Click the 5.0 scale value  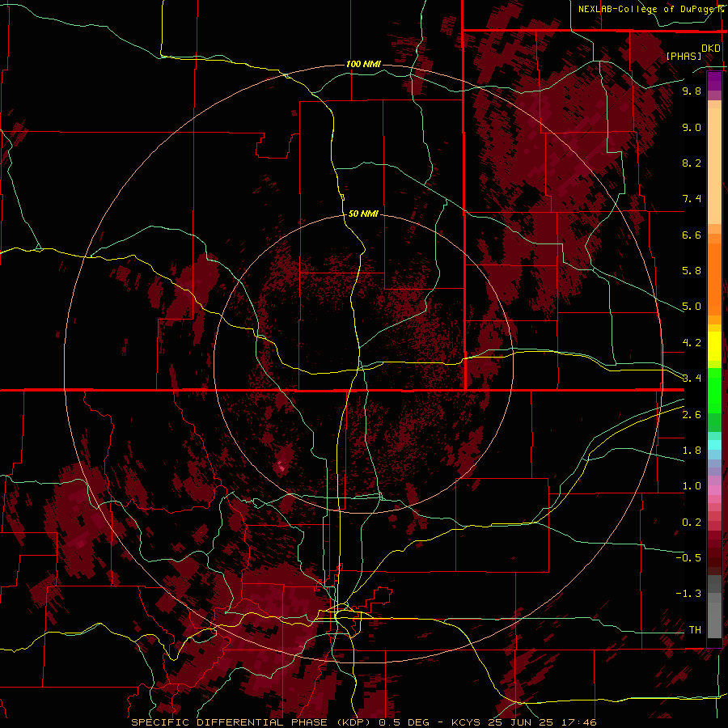692,307
